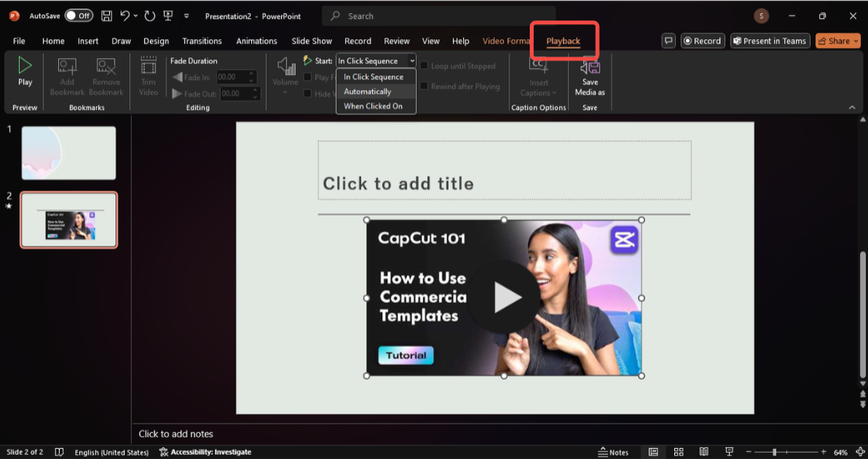Click the PowerPoint app logo
868x459 pixels.
coord(14,16)
